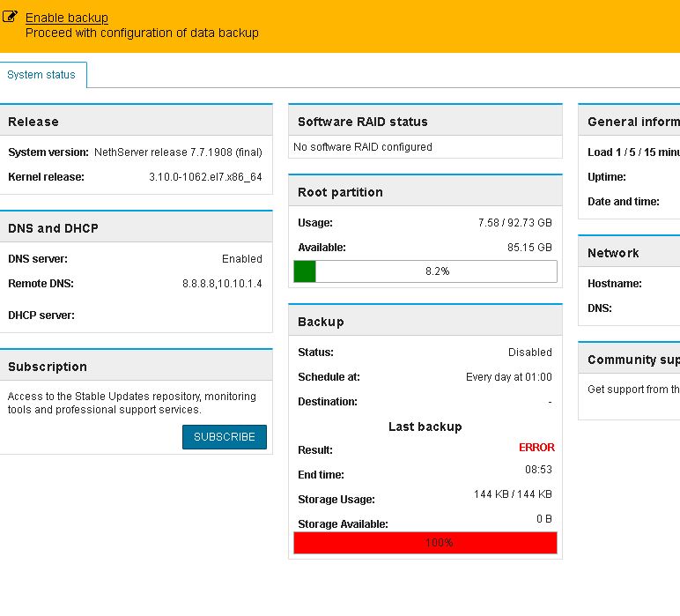Select the Subscription panel header
This screenshot has height=616, width=680.
point(137,367)
